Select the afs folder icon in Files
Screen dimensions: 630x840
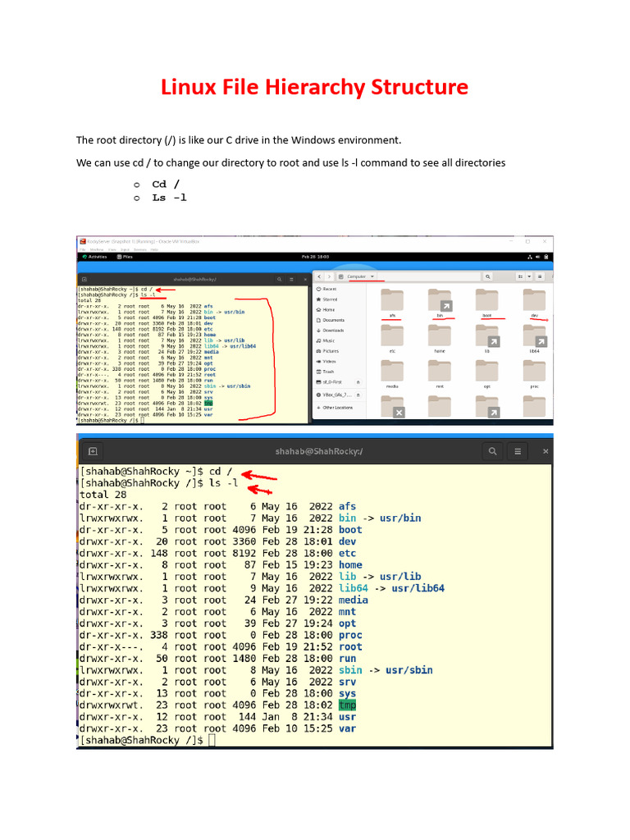coord(392,300)
